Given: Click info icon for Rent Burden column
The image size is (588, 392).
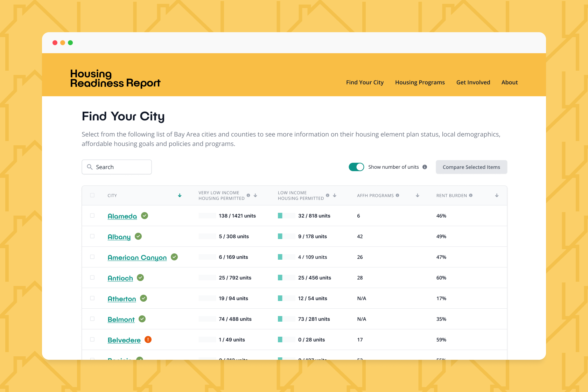Looking at the screenshot, I should pos(471,195).
